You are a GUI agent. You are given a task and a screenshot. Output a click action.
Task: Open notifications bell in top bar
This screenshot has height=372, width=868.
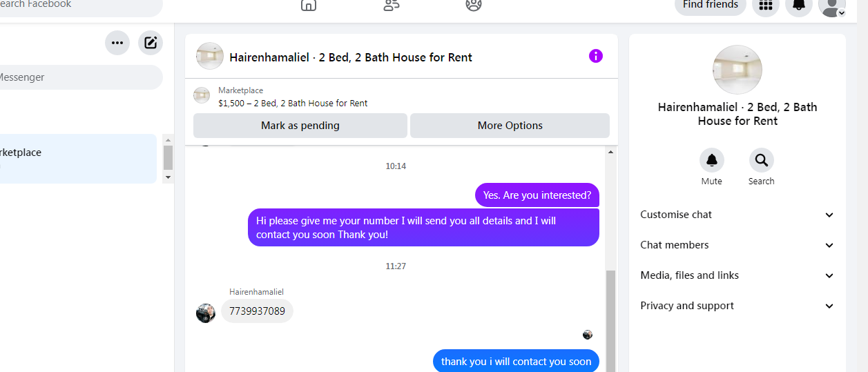tap(799, 6)
